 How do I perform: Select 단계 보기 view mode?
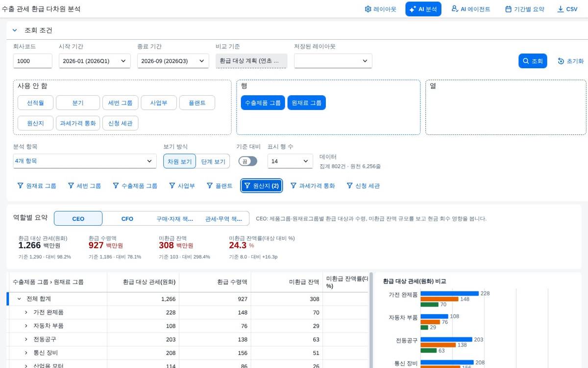pyautogui.click(x=213, y=161)
